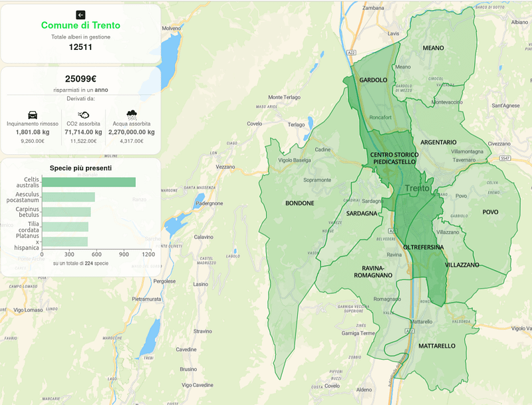Click the Comune di Trento title
Viewport: 532px width, 405px height.
(x=80, y=25)
